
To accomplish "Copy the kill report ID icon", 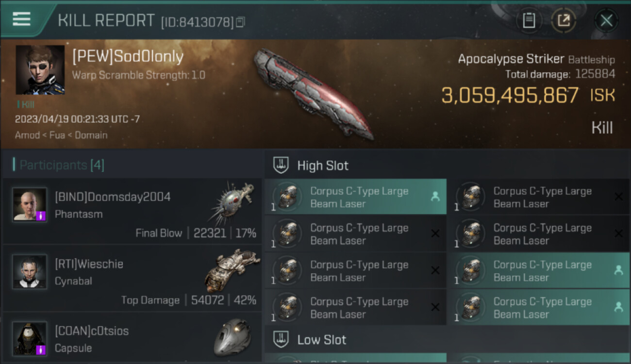I will click(x=241, y=22).
